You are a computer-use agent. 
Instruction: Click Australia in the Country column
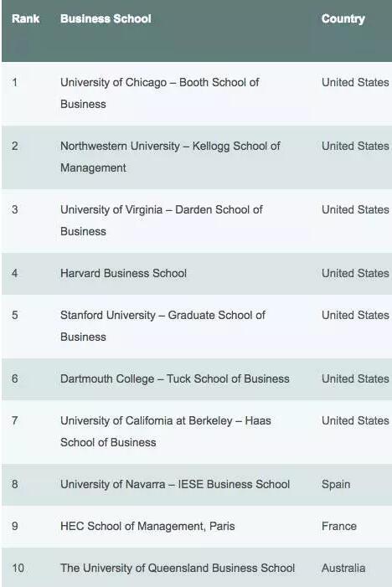click(343, 569)
